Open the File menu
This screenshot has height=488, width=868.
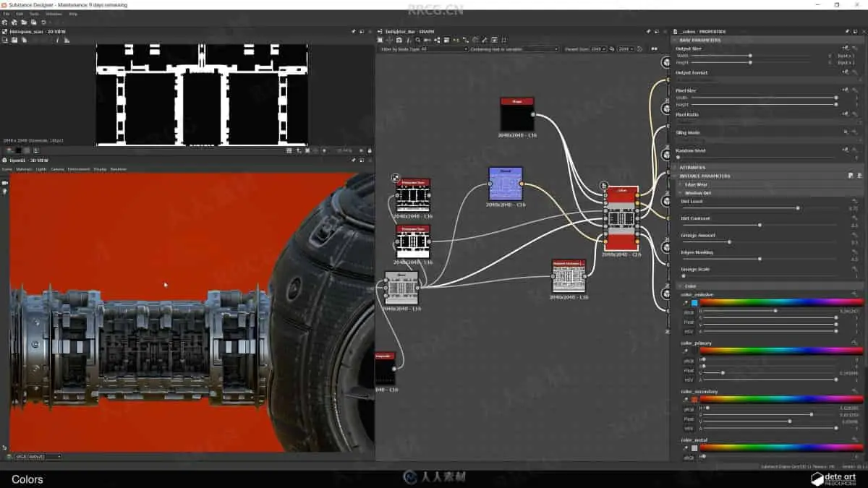pyautogui.click(x=5, y=14)
